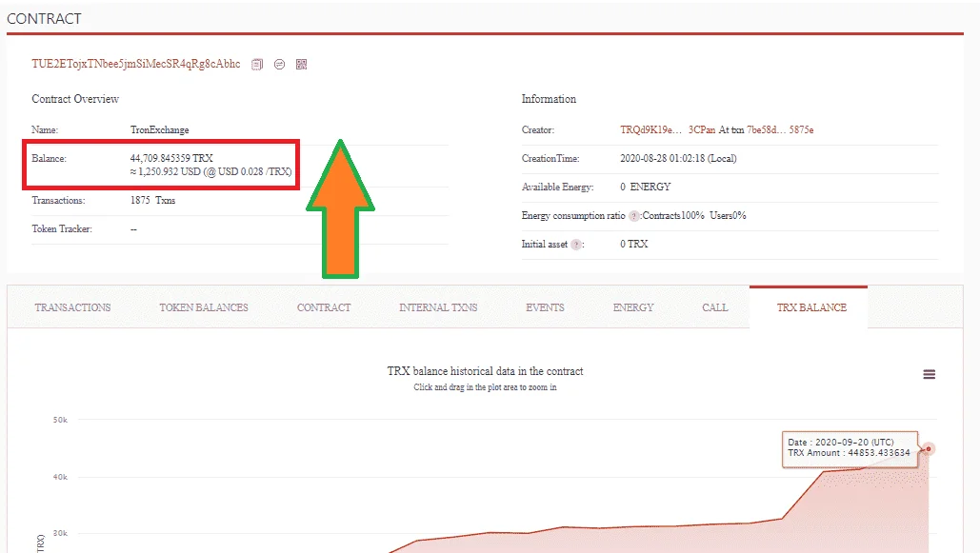Open creator address TRQd9K19e link

668,130
